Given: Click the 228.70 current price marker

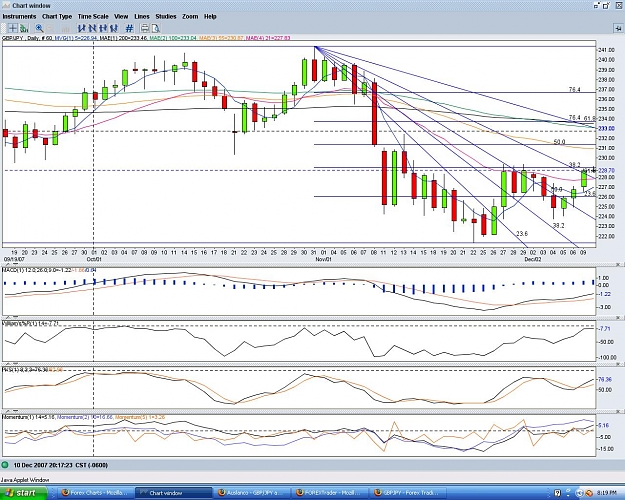Looking at the screenshot, I should (x=606, y=170).
